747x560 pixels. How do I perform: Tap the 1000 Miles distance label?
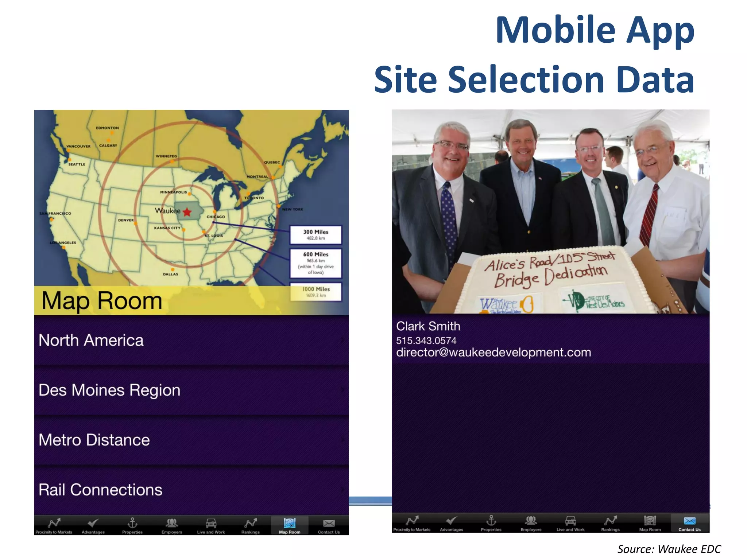pos(316,292)
